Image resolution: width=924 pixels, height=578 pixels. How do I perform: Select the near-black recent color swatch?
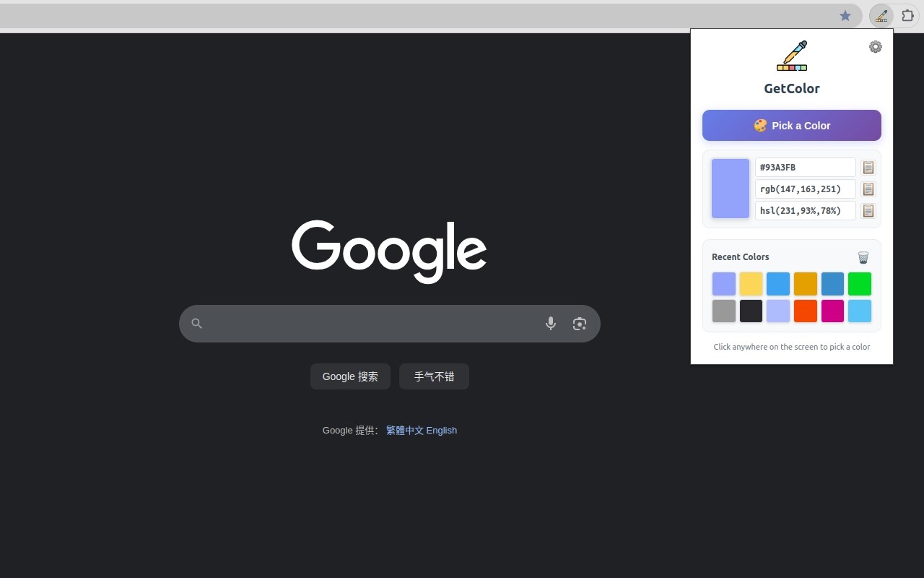point(751,311)
